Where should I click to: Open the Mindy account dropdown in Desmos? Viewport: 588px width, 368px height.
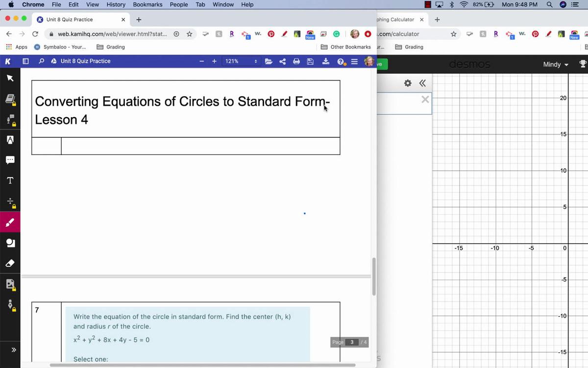coord(556,64)
